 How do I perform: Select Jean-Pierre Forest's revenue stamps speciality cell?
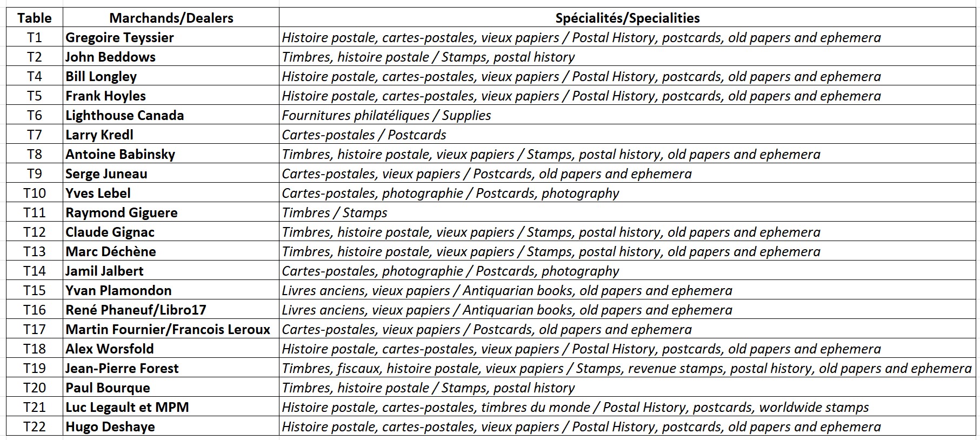click(x=627, y=368)
